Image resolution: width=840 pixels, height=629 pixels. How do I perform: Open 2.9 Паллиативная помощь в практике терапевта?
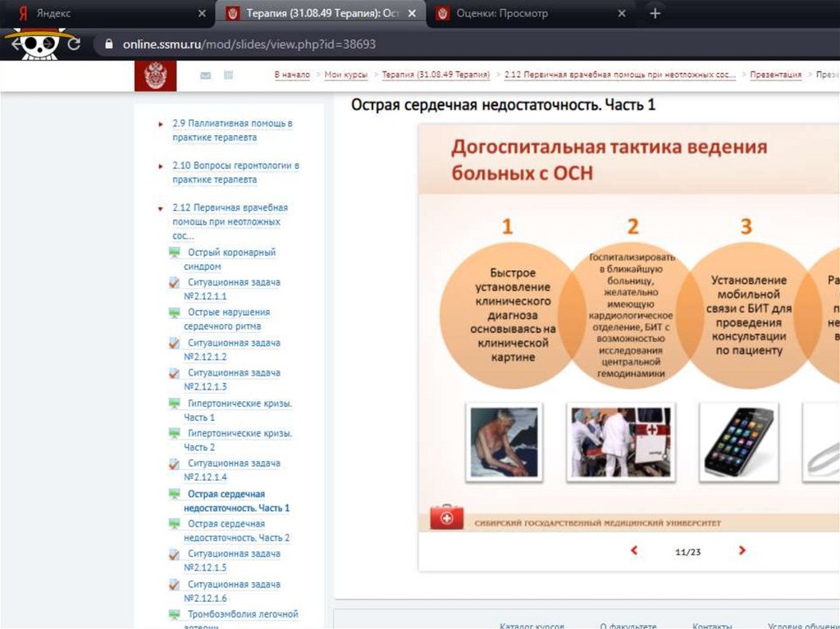pos(232,130)
